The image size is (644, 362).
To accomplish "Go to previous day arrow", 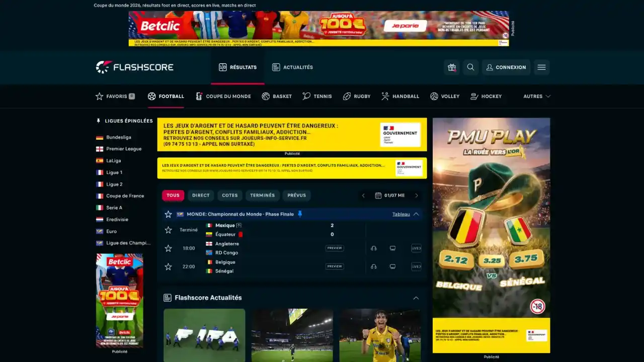I will tap(363, 196).
